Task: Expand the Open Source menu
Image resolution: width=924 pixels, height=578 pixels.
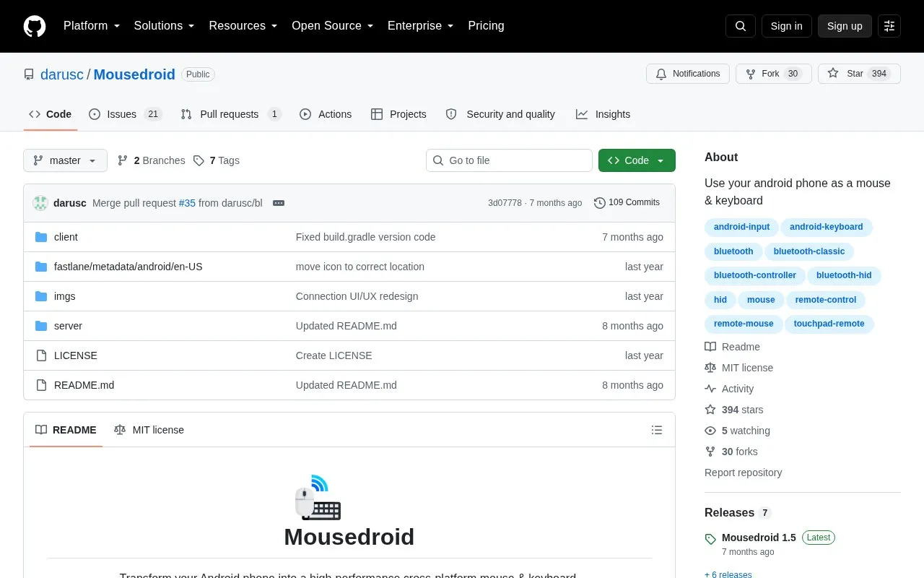Action: tap(332, 26)
